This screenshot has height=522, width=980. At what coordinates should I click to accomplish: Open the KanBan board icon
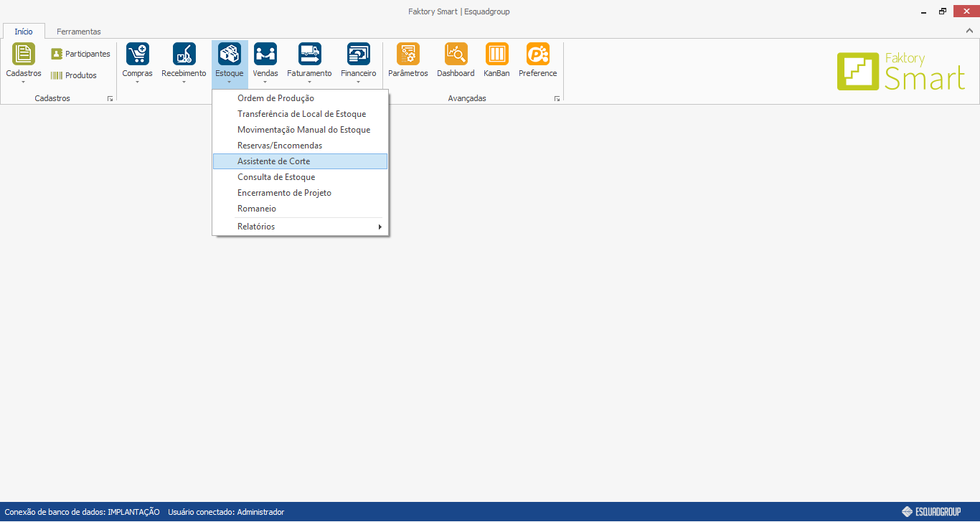(x=496, y=54)
